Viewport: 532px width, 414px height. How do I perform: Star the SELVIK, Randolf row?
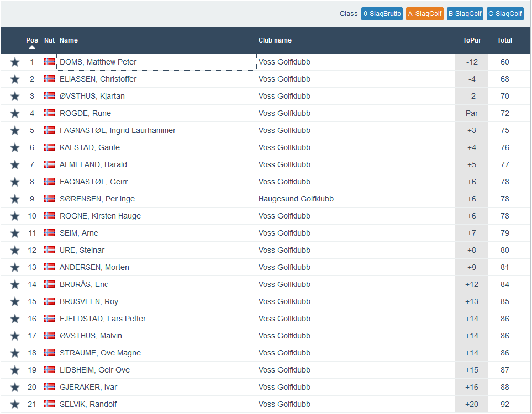pyautogui.click(x=15, y=405)
